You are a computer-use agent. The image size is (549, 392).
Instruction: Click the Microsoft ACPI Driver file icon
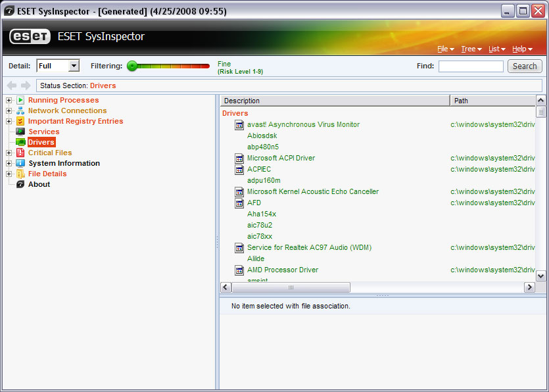click(239, 159)
